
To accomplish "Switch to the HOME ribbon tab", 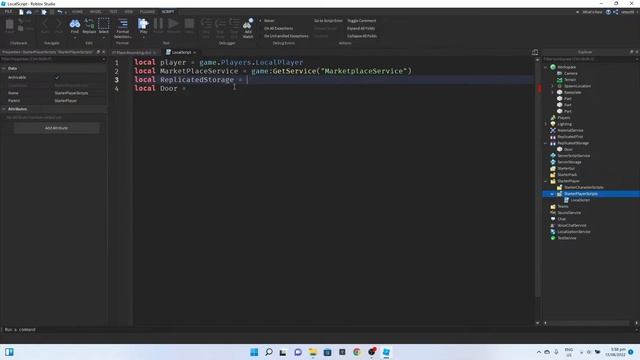I will [77, 12].
